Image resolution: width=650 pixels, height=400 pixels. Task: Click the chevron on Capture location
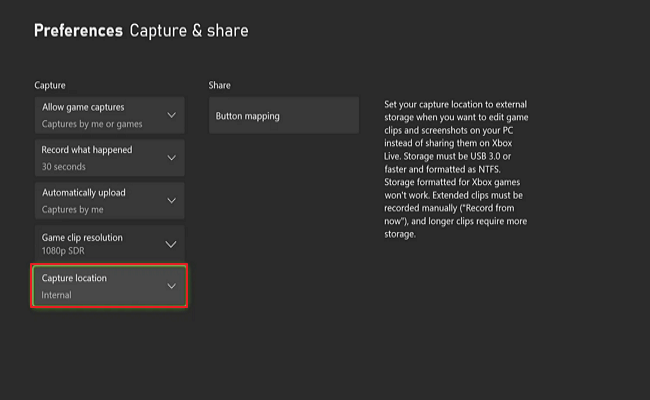172,287
